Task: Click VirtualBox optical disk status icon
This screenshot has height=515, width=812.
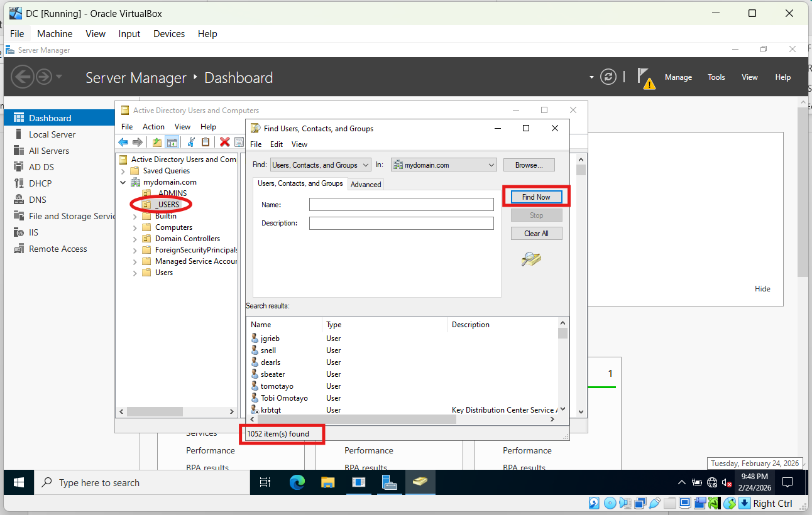Action: tap(610, 503)
